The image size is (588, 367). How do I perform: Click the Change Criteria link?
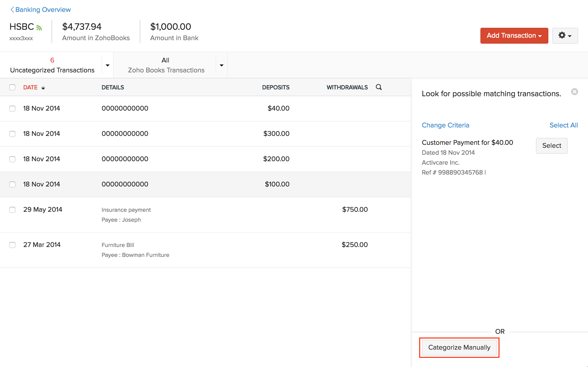(x=445, y=125)
